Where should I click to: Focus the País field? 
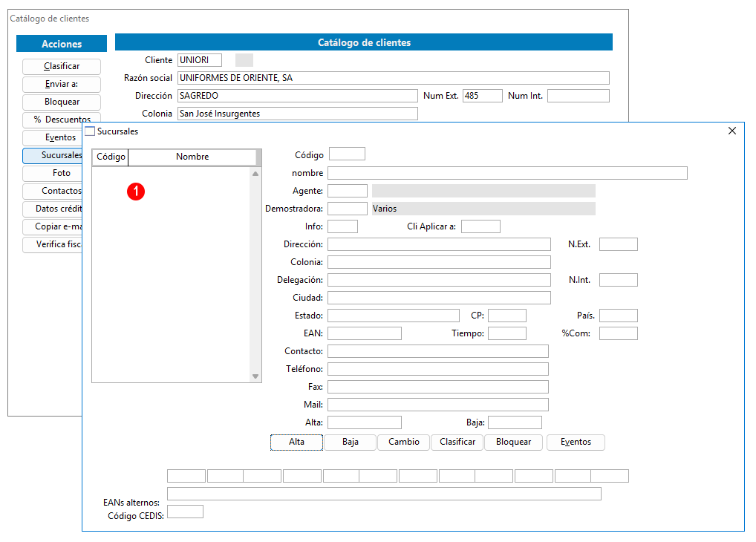pyautogui.click(x=619, y=316)
